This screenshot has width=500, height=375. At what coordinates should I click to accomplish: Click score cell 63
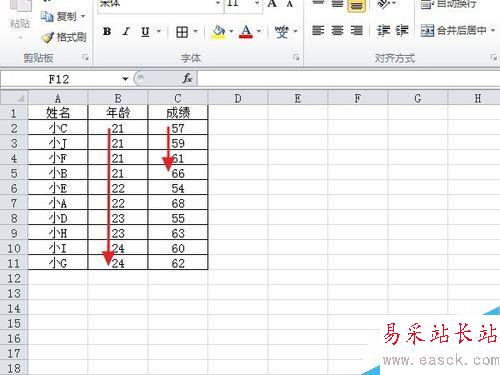click(178, 233)
